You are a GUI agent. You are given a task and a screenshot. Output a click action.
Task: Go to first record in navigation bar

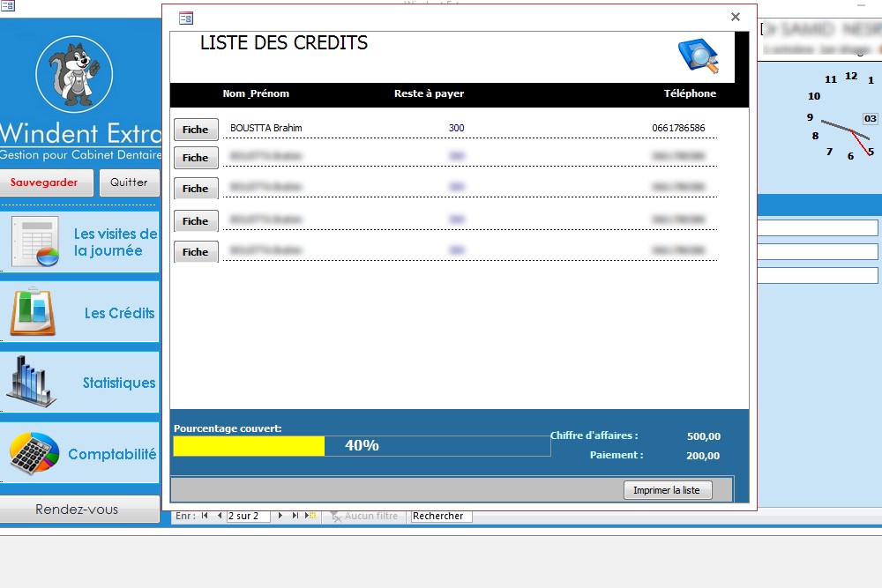pos(205,516)
